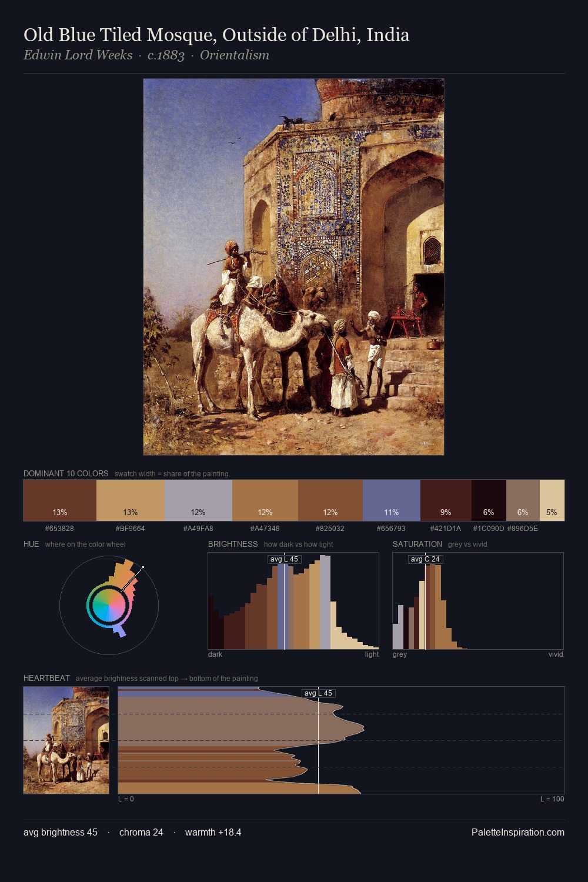Click the BRIGHTNESS section heading
The width and height of the screenshot is (588, 882).
(233, 544)
